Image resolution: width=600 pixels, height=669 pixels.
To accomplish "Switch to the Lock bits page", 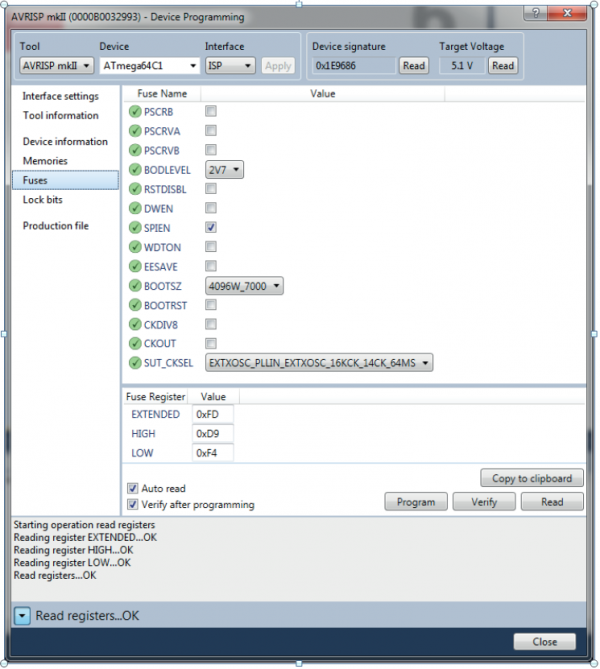I will point(43,200).
